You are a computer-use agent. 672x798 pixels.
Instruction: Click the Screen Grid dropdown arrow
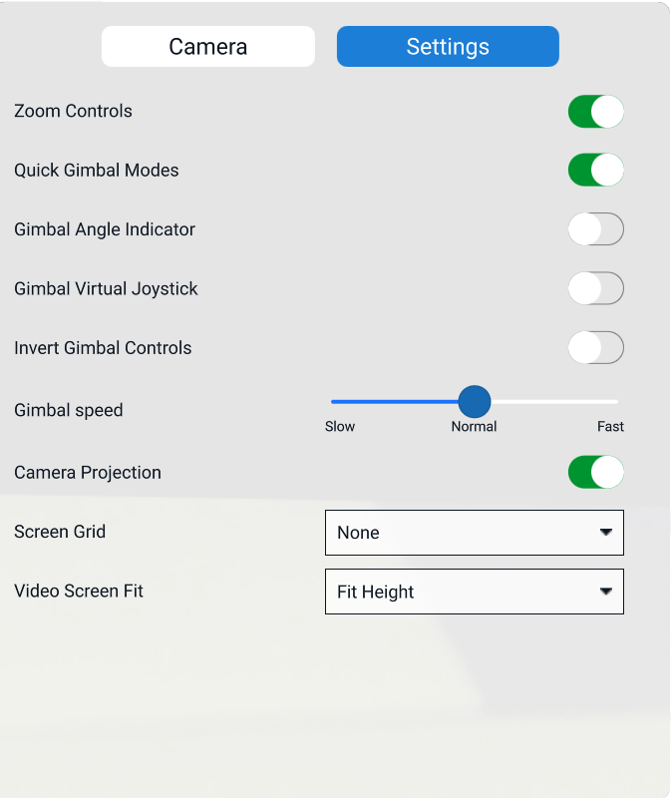click(x=605, y=533)
